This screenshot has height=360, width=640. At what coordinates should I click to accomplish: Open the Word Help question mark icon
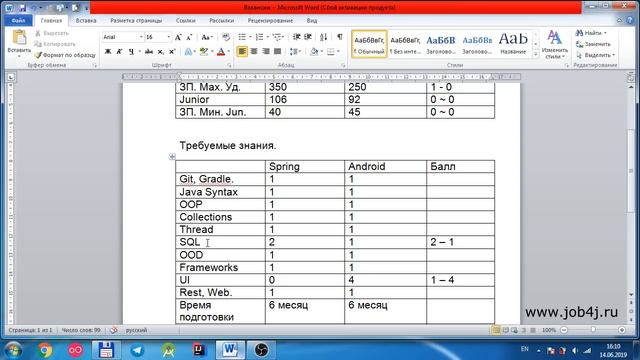click(630, 20)
